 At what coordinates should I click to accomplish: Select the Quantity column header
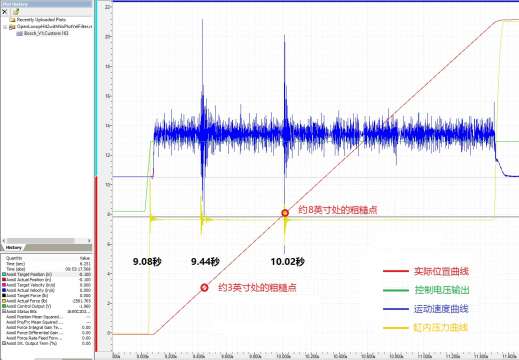point(14,258)
